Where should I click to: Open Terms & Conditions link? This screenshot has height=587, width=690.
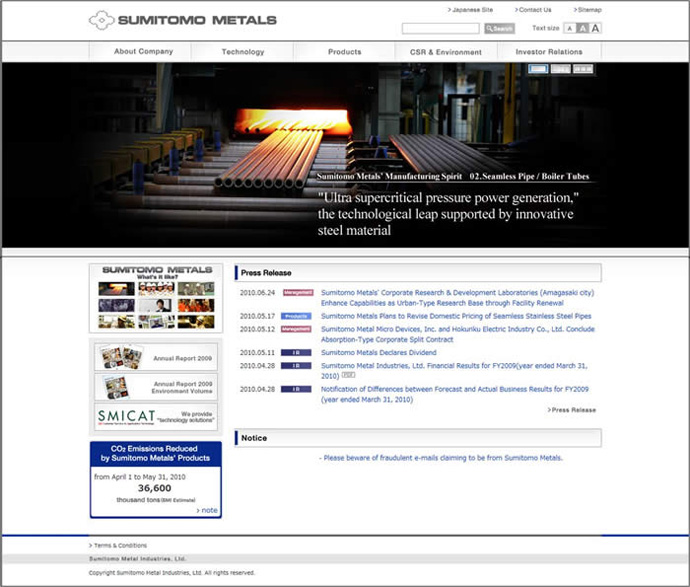click(118, 546)
